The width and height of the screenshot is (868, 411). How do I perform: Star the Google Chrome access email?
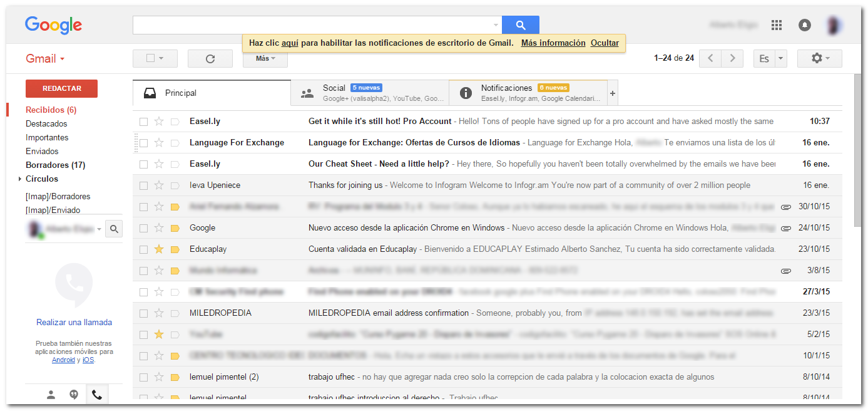[x=159, y=228]
